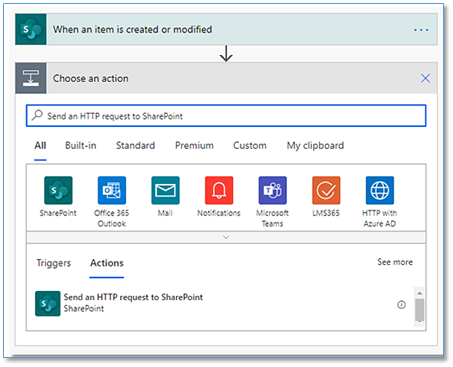453x367 pixels.
Task: Expand the connector list with chevron
Action: tap(226, 237)
